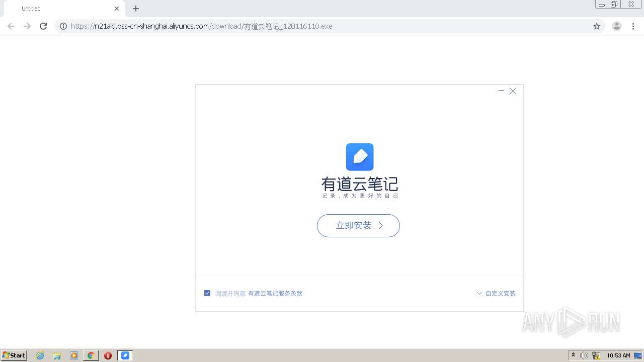Switch to Chrome in the taskbar
The image size is (644, 362).
pos(91,355)
